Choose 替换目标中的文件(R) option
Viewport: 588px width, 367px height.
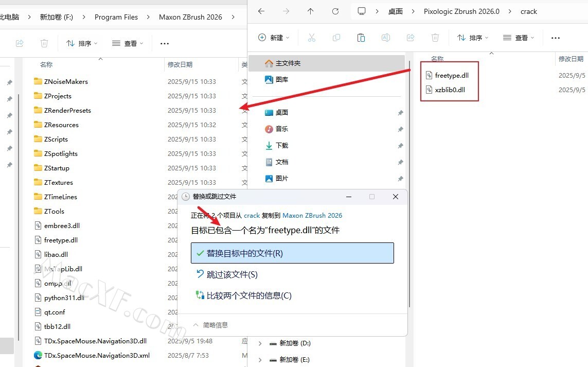(x=292, y=253)
